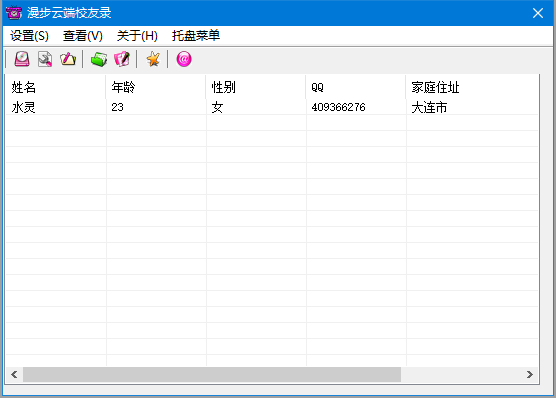The image size is (556, 398).
Task: Click the app telephone icon in title bar
Action: [14, 12]
